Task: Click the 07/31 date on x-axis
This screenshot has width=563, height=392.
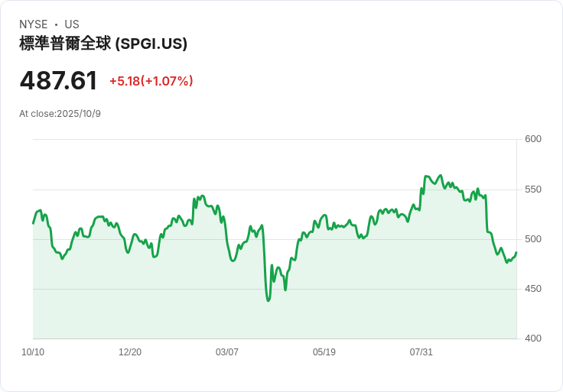Action: [x=421, y=352]
